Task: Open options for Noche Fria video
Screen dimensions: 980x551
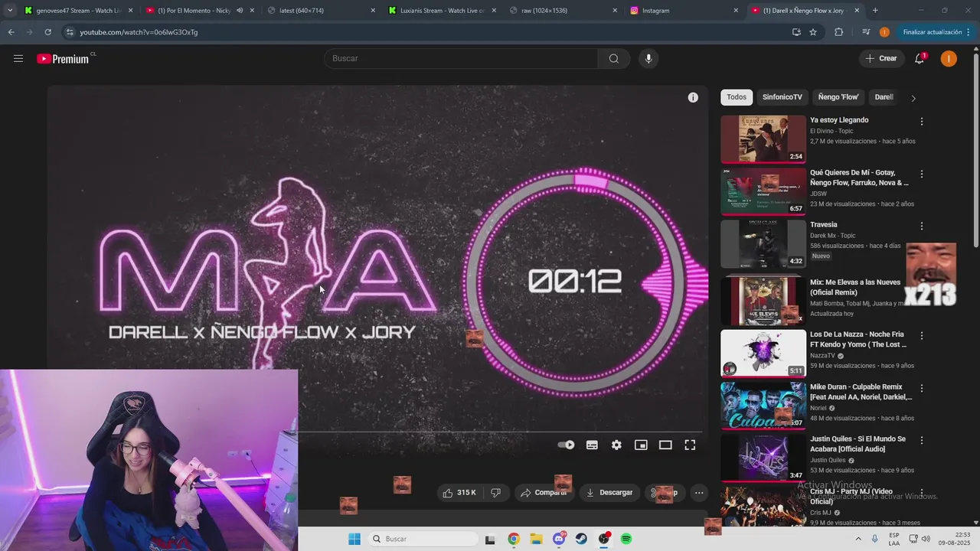Action: point(922,336)
